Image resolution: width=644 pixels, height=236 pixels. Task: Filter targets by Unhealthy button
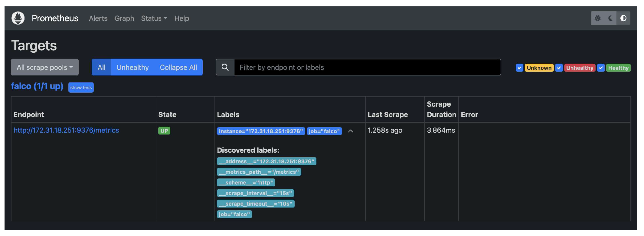click(x=132, y=67)
